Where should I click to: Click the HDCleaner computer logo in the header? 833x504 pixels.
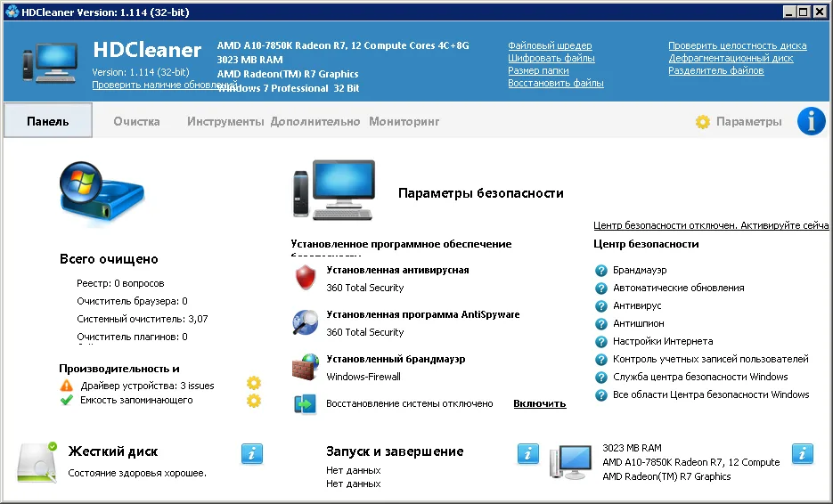51,62
